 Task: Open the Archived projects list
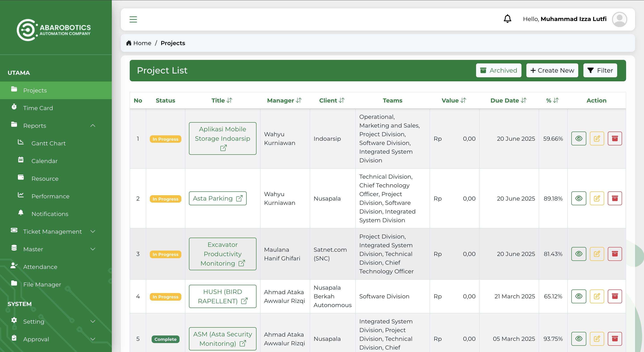498,70
